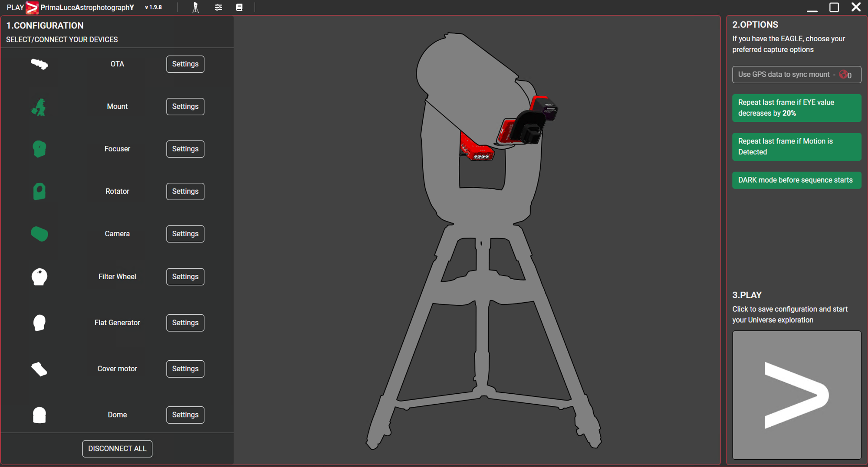Disable Repeat last frame if Motion Detected

[796, 147]
